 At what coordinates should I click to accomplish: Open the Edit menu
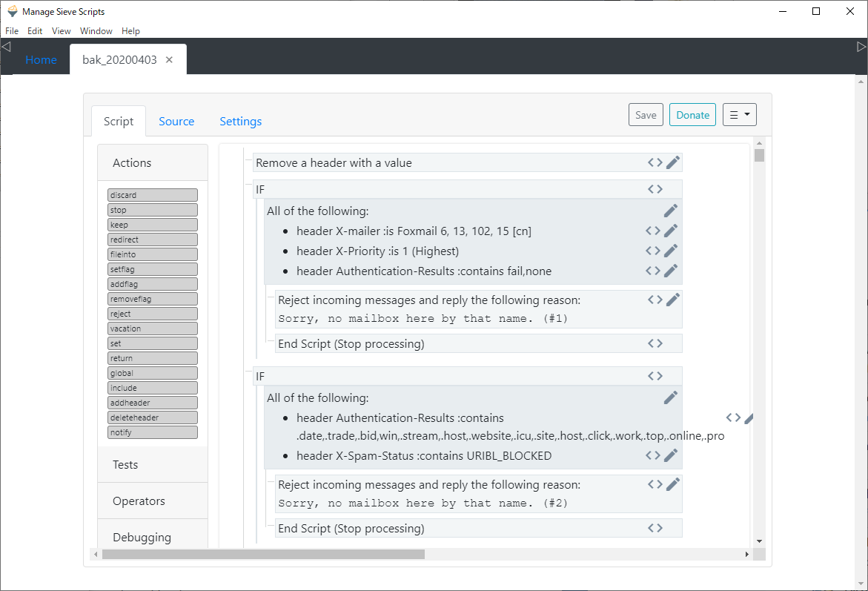(x=34, y=31)
